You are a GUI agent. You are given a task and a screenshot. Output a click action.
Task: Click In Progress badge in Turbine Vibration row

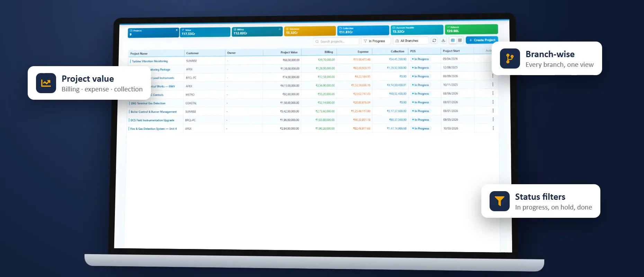pyautogui.click(x=420, y=59)
